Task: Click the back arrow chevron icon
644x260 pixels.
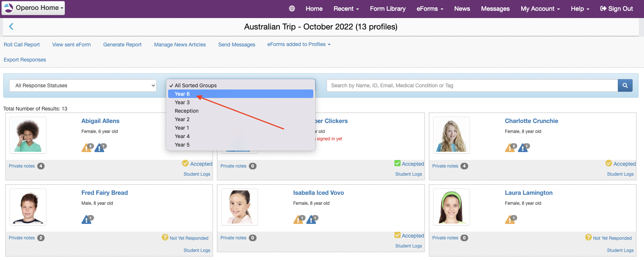Action: 11,27
